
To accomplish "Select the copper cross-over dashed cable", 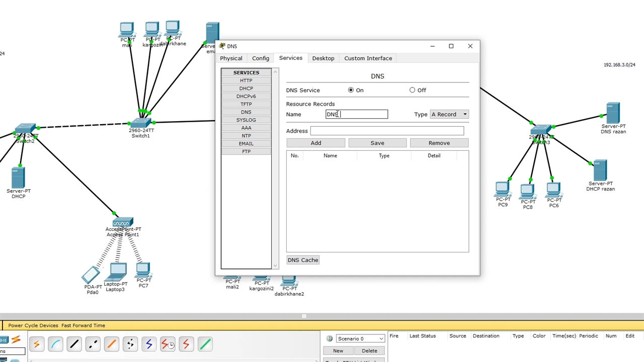I will tap(93, 344).
